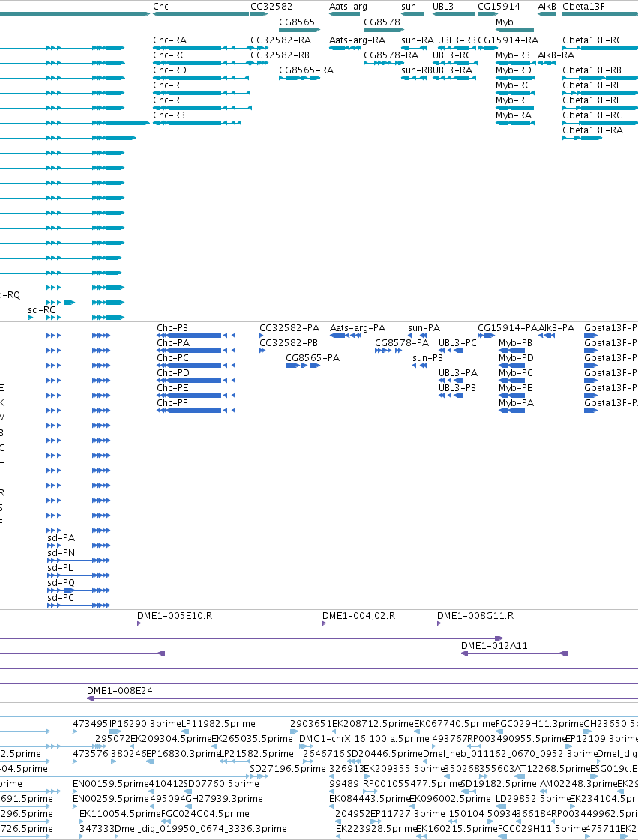Click the Gbeta13F gene label
The height and width of the screenshot is (840, 638).
(x=583, y=7)
